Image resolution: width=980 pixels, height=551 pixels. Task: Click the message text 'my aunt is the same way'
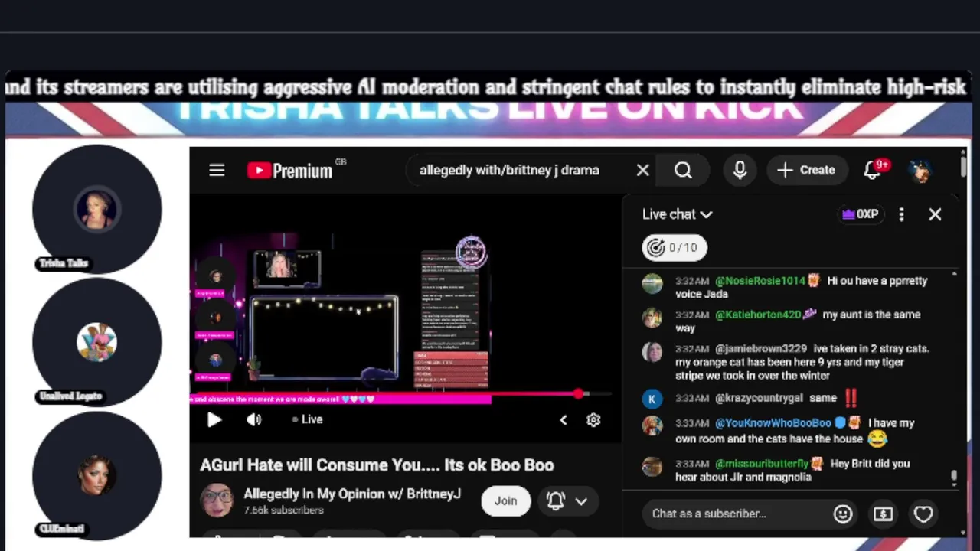798,321
